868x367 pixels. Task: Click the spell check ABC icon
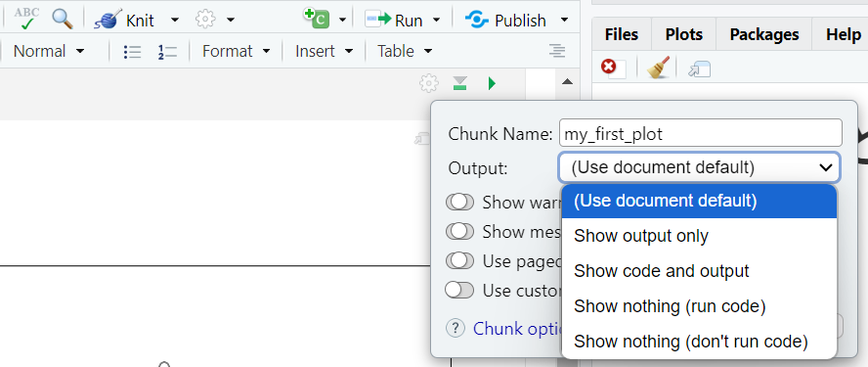click(26, 19)
